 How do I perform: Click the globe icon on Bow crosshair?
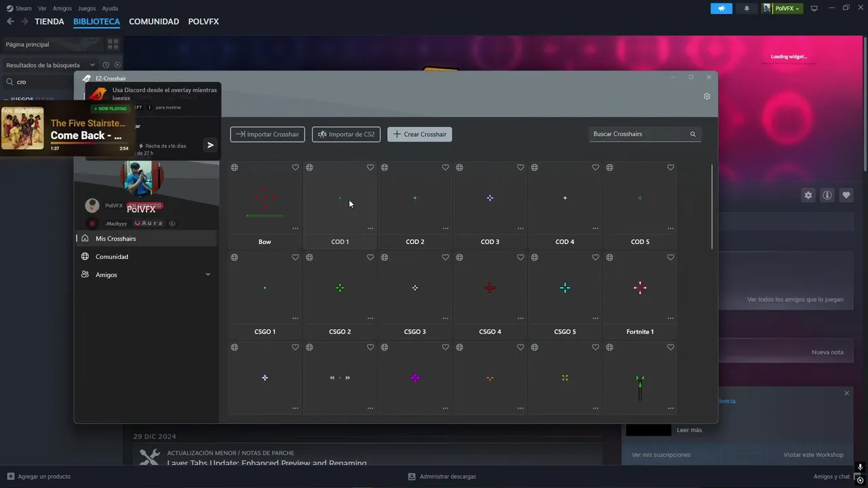click(234, 167)
